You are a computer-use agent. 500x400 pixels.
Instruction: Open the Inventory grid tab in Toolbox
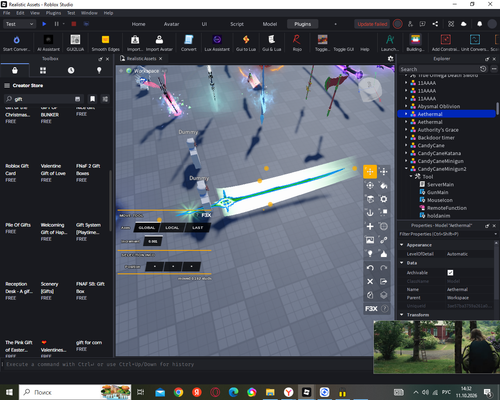[x=43, y=70]
